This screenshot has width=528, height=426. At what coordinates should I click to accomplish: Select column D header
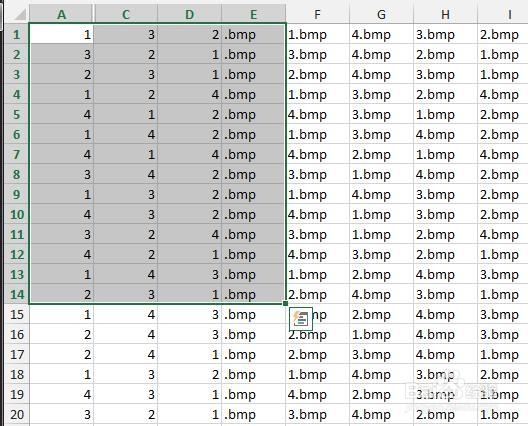pyautogui.click(x=190, y=14)
